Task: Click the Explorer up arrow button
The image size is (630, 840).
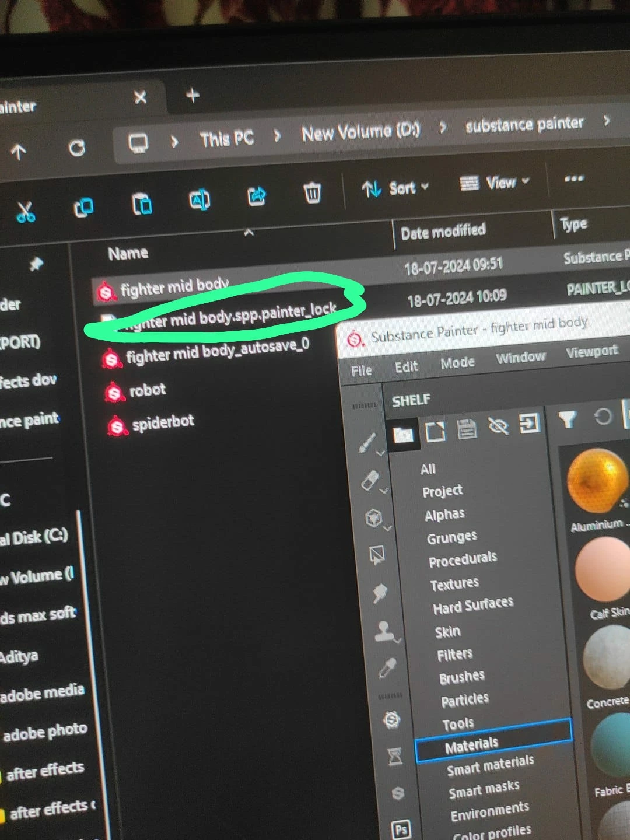Action: (18, 152)
